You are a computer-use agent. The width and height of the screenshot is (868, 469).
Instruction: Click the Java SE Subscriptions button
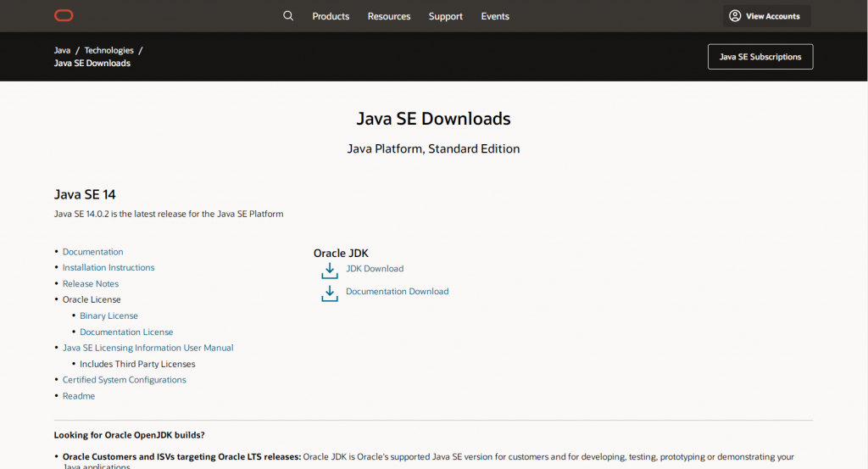coord(760,57)
